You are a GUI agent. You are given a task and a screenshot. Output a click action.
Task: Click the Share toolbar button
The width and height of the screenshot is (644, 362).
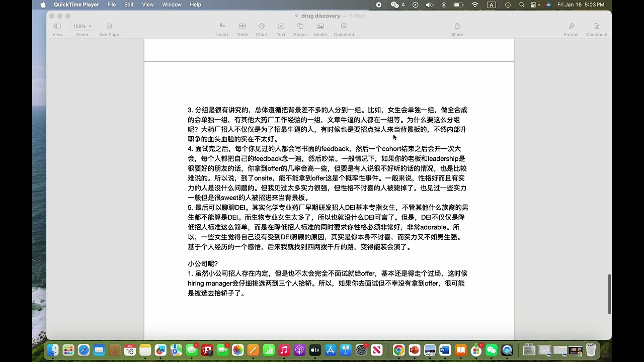(x=457, y=29)
